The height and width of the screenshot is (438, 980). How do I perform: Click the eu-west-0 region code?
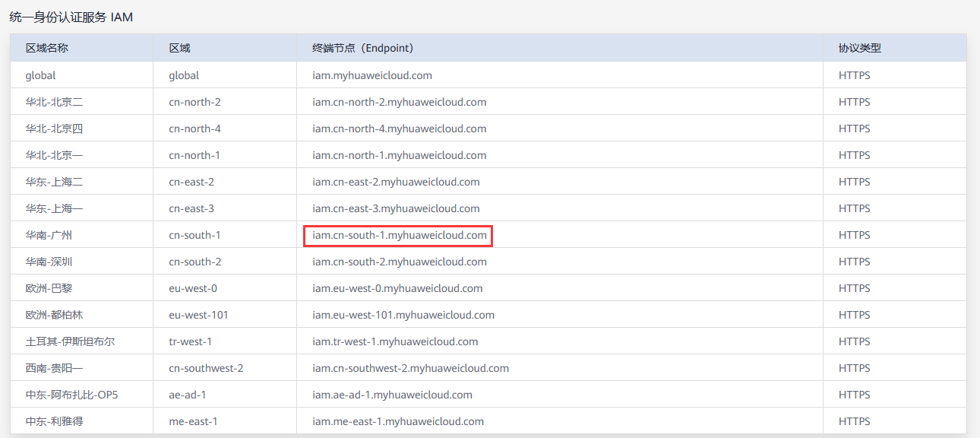coord(193,288)
